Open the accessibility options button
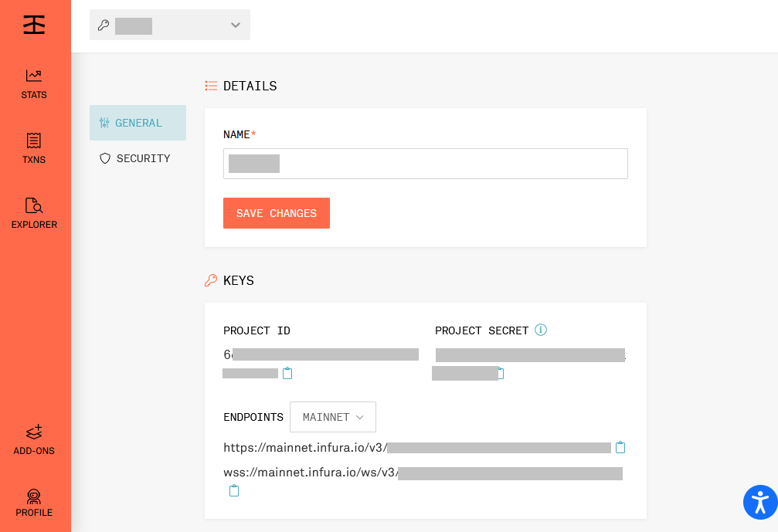 click(x=759, y=503)
